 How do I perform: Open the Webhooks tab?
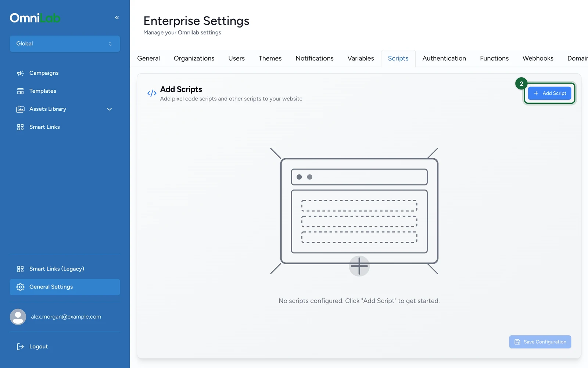[538, 59]
